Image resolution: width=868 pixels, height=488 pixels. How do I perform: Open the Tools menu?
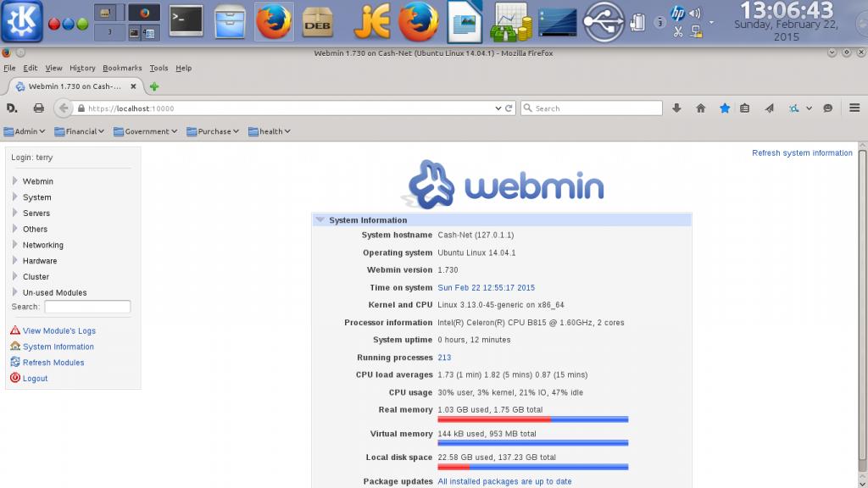(159, 68)
